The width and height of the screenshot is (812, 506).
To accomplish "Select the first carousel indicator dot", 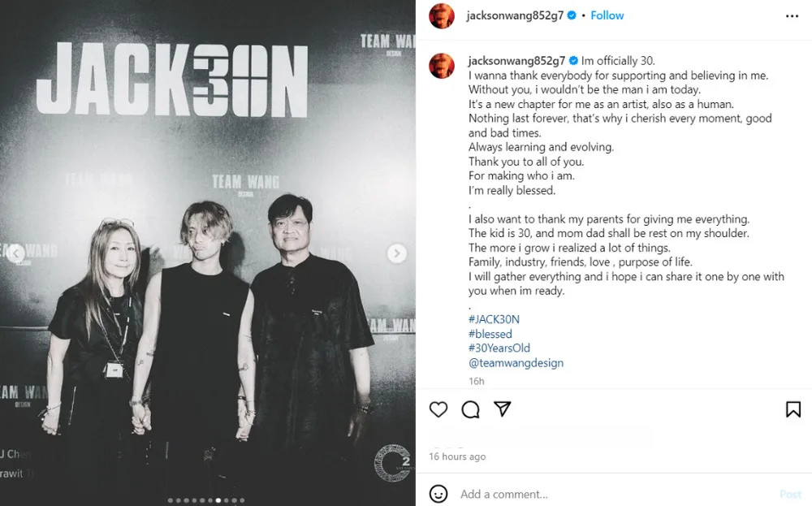I will pyautogui.click(x=171, y=500).
